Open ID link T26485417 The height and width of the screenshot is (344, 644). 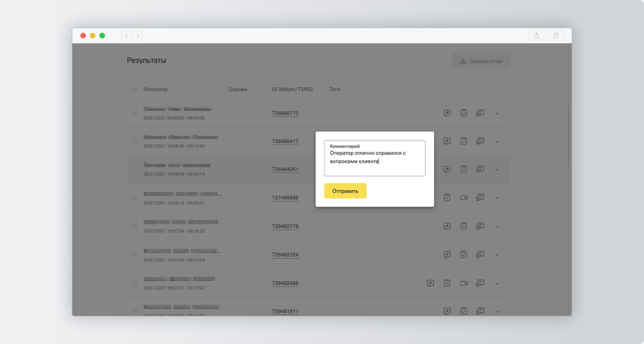[285, 141]
